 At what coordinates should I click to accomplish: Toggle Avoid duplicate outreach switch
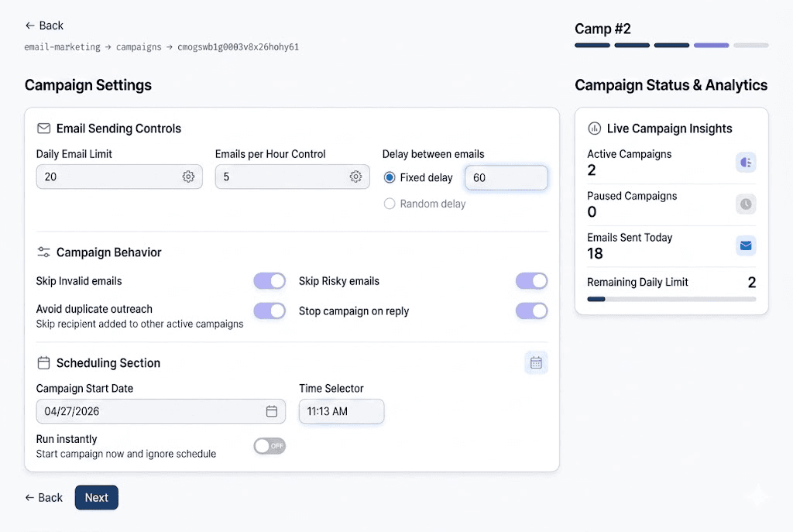click(269, 311)
